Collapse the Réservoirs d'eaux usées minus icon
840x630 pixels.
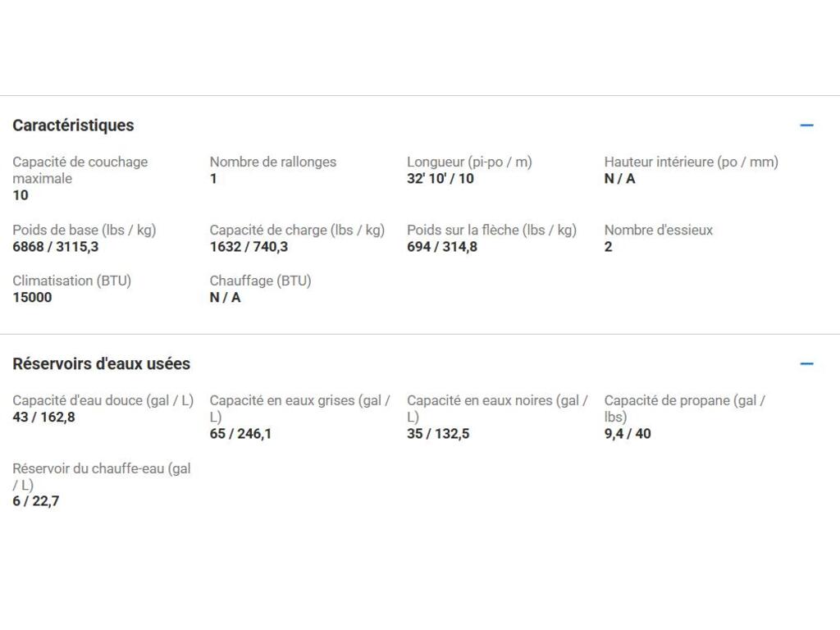[x=806, y=363]
